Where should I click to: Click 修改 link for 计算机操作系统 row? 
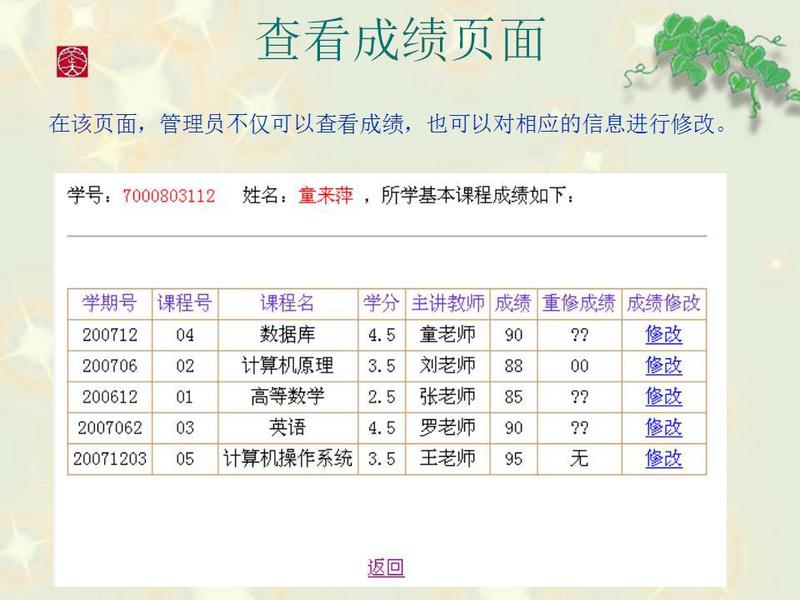click(x=663, y=458)
